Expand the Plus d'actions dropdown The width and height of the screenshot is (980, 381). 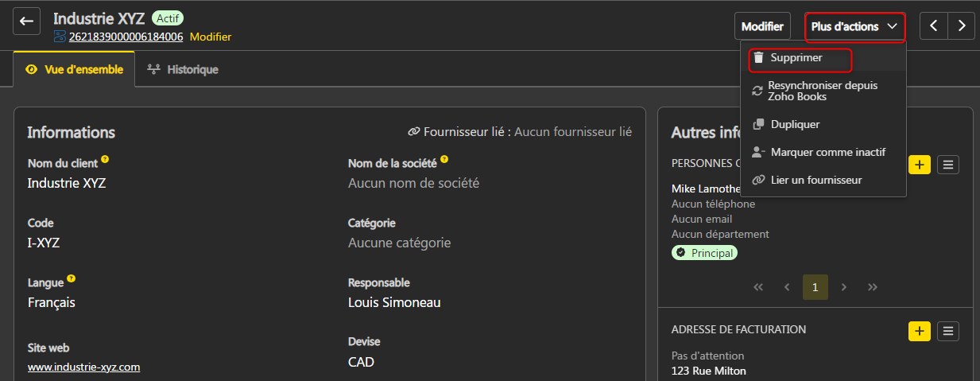pos(854,26)
